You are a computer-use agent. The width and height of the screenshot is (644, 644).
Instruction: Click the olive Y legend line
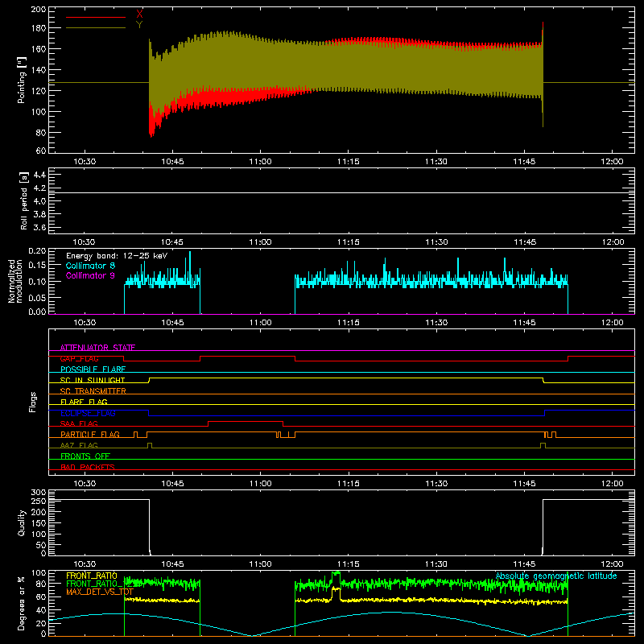(x=96, y=28)
